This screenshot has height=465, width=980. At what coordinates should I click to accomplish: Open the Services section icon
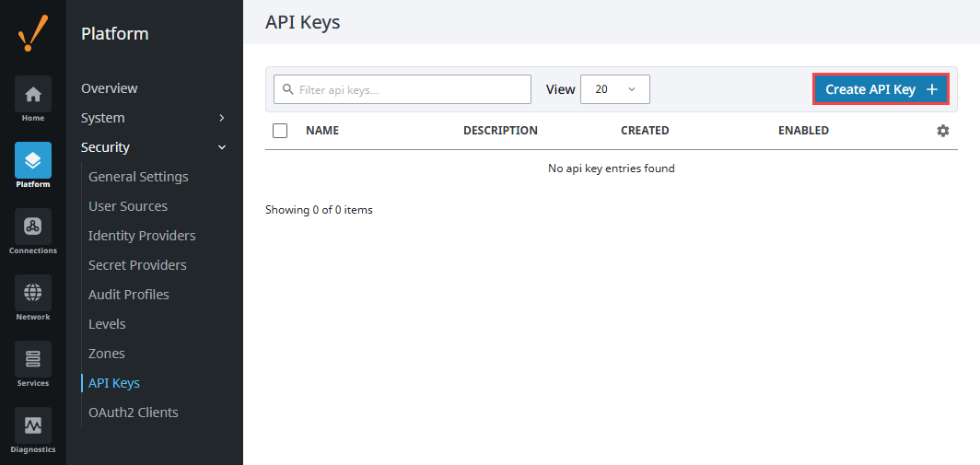(33, 360)
